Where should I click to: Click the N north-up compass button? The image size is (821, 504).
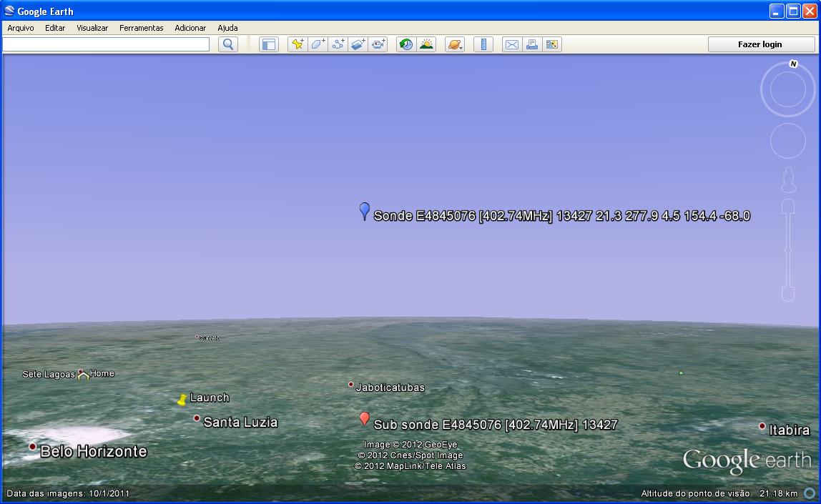[x=793, y=64]
